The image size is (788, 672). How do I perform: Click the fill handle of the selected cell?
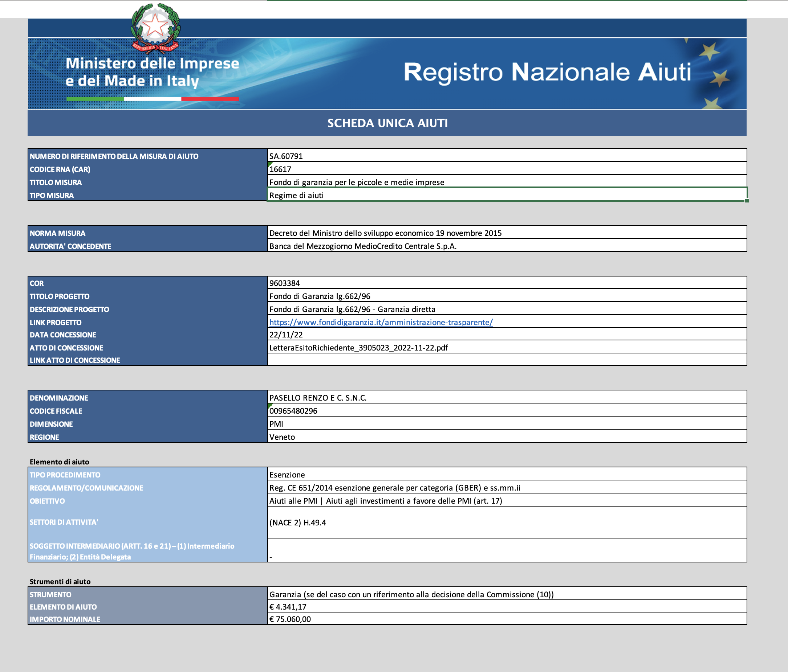pyautogui.click(x=747, y=201)
